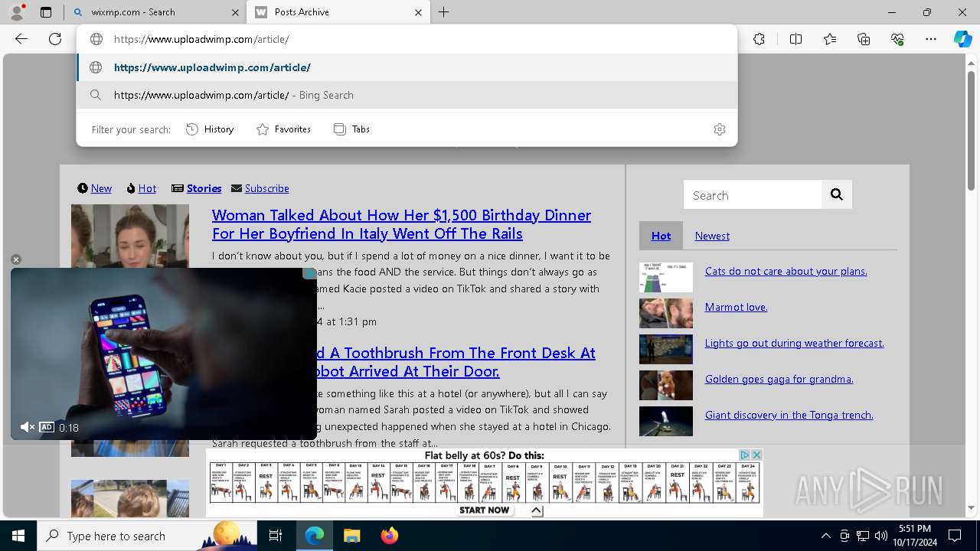980x551 pixels.
Task: Unmute the floating video player
Action: click(28, 427)
